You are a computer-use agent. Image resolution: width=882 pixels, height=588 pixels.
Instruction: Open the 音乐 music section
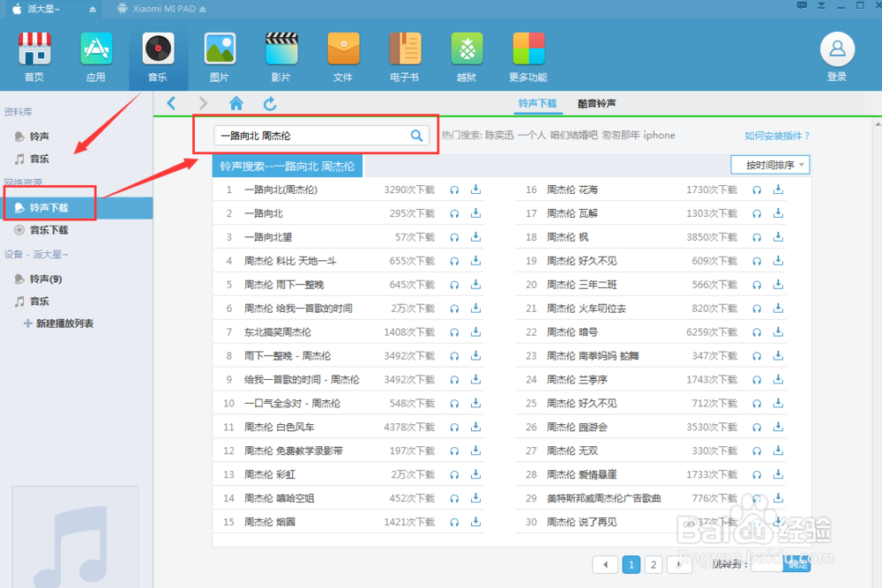tap(158, 56)
